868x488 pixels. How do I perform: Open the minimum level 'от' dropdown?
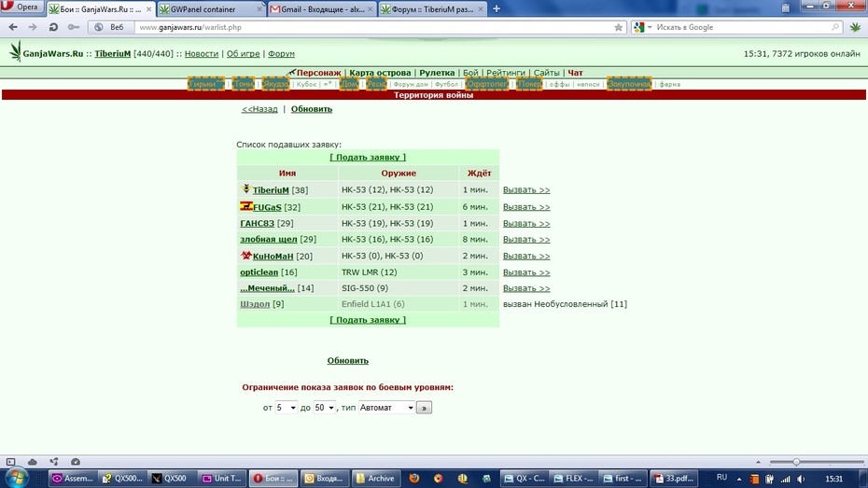coord(287,407)
